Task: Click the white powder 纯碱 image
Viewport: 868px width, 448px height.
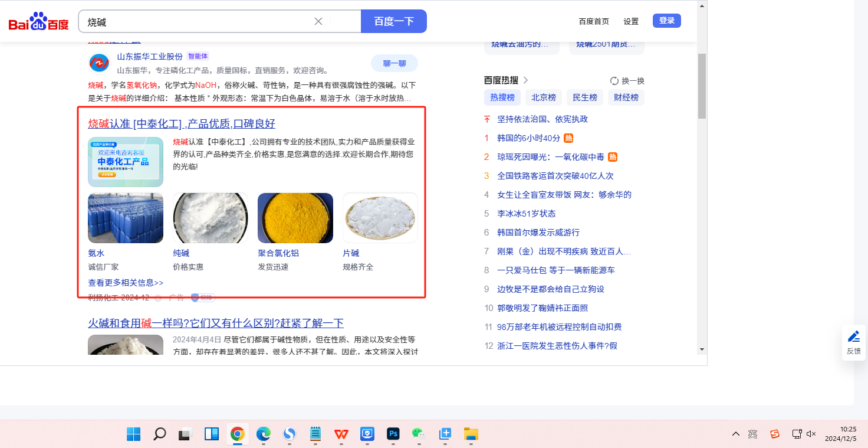Action: [x=211, y=218]
